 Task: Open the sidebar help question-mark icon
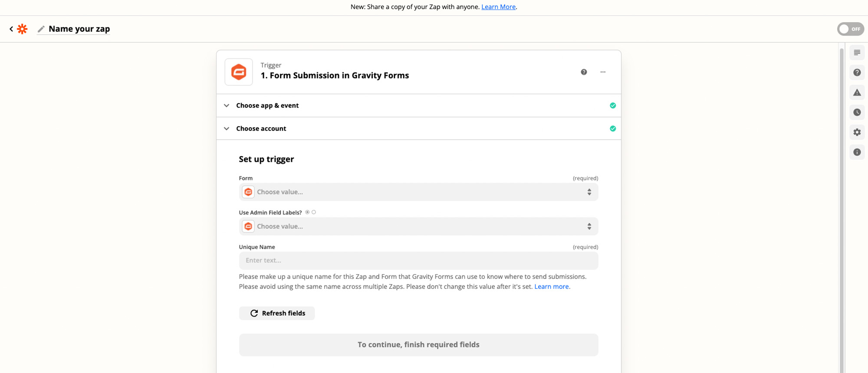point(857,72)
